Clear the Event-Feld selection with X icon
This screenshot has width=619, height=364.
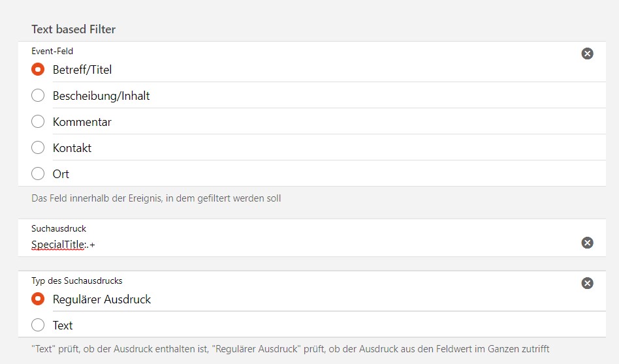pos(587,53)
